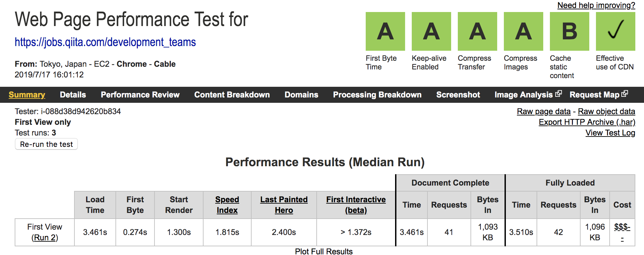Click the First Interactive value > 1.372s
644x255 pixels.
pos(356,232)
